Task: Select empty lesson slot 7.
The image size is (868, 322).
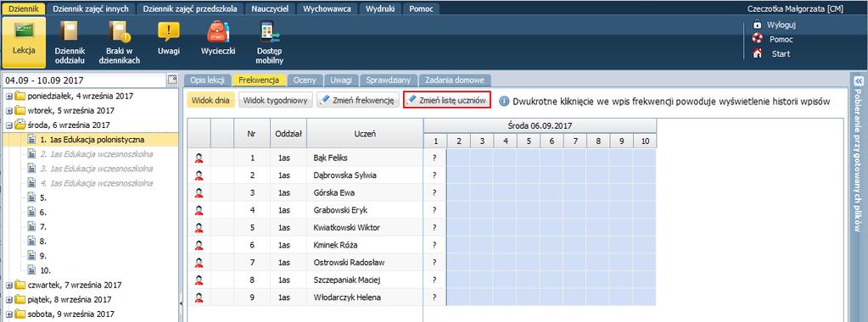Action: [x=42, y=227]
